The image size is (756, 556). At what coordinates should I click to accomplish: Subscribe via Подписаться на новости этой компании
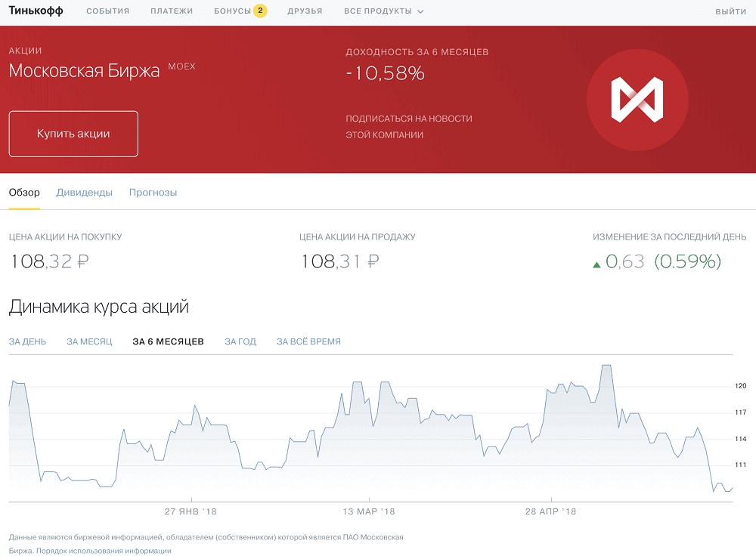coord(409,127)
